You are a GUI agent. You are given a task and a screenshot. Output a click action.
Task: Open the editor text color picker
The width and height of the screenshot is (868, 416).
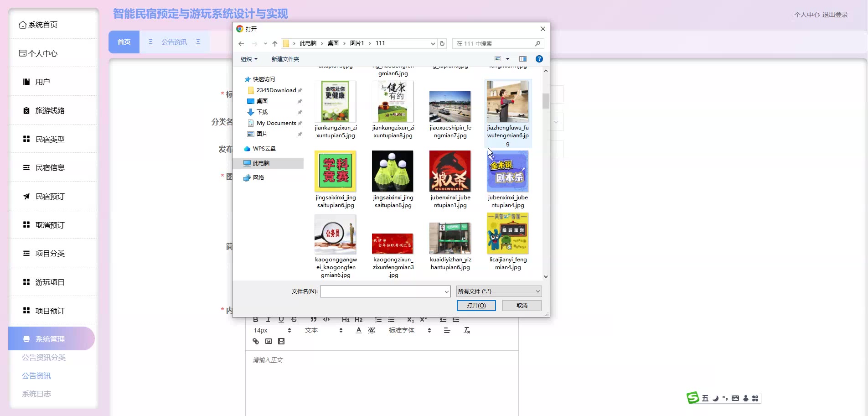tap(359, 330)
